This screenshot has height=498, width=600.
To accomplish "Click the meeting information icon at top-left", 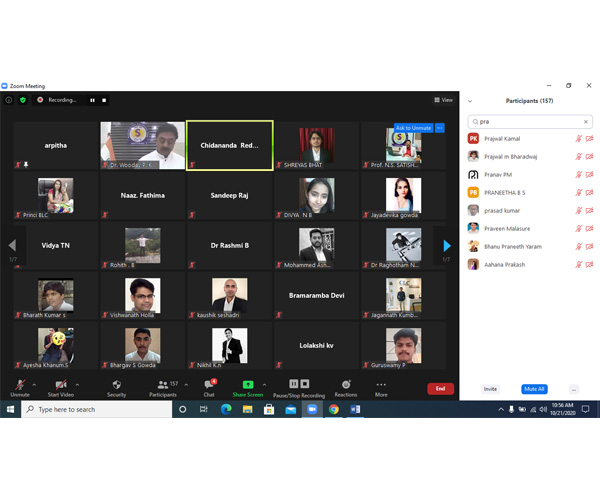I will pos(9,100).
